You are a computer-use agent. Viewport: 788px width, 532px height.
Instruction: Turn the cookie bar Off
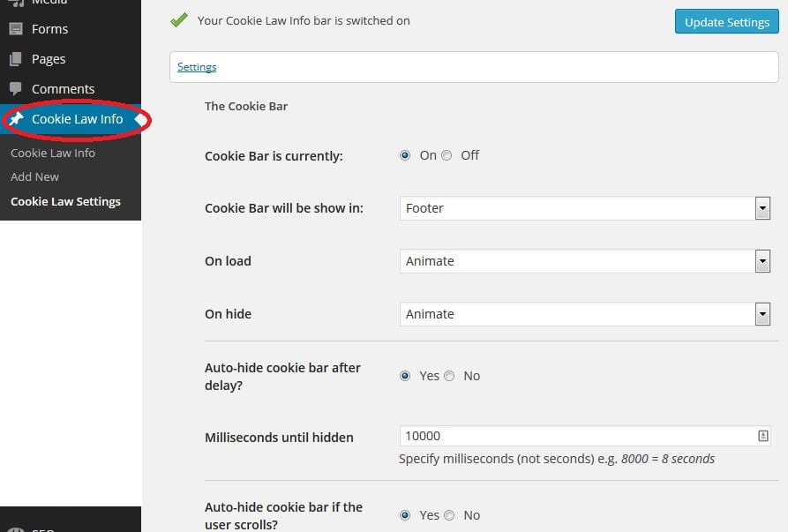pyautogui.click(x=447, y=155)
